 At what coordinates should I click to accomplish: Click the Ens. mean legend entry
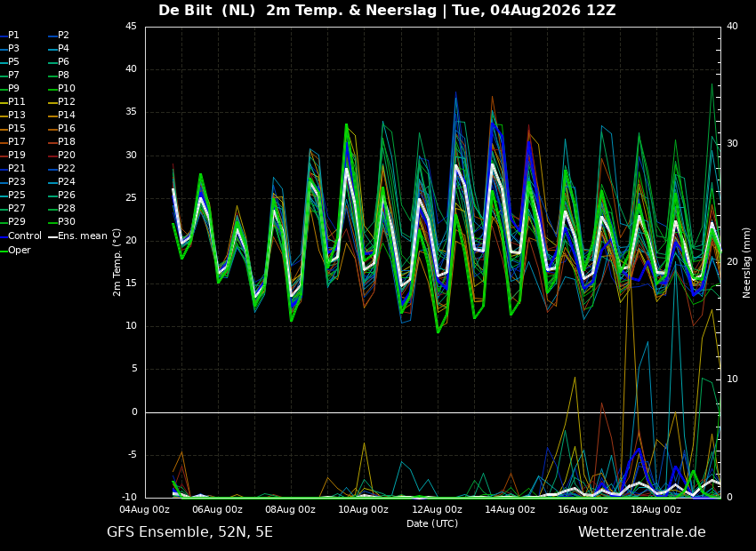[x=78, y=236]
